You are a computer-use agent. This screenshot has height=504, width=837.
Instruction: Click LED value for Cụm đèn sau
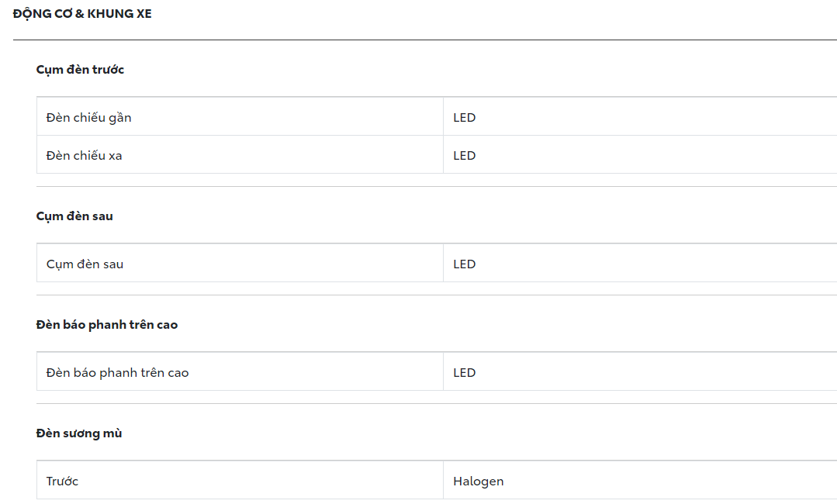(x=464, y=264)
